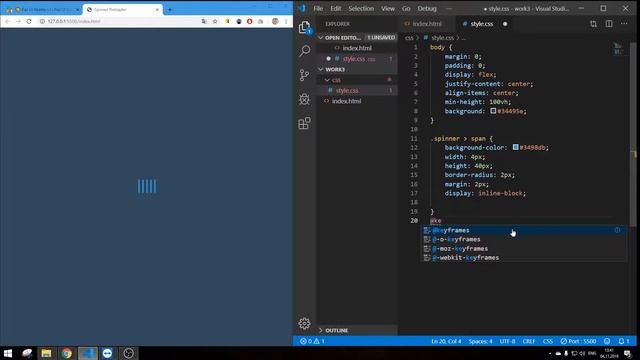
Task: Open the Selection menu
Action: [x=361, y=9]
